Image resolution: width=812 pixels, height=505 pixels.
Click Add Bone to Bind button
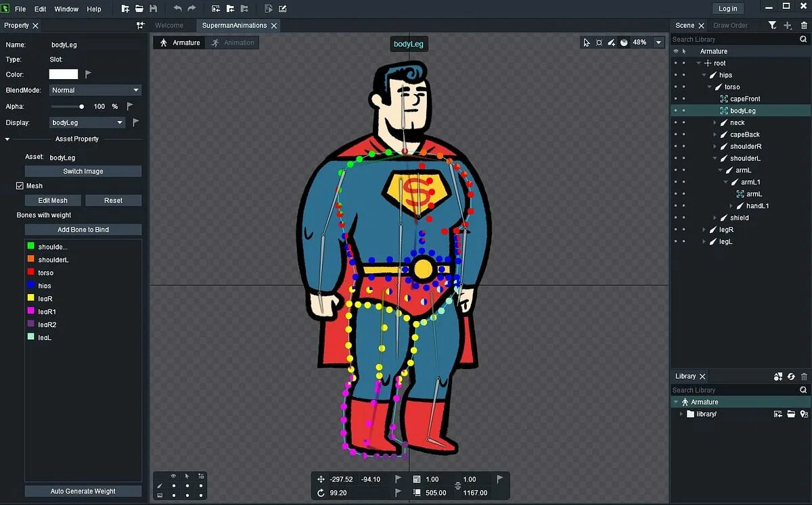83,229
